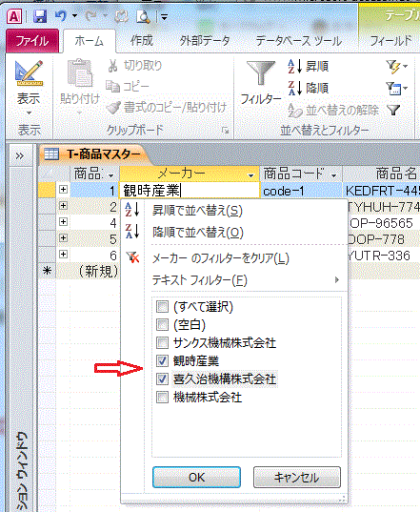
Task: Click the code-1 cell
Action: point(301,191)
